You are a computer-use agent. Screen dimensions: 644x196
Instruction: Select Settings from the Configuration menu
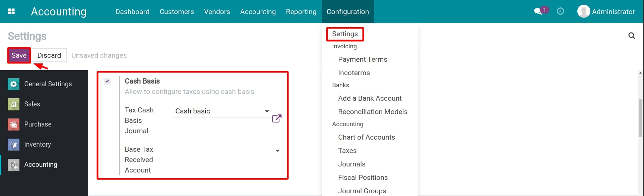pos(345,34)
